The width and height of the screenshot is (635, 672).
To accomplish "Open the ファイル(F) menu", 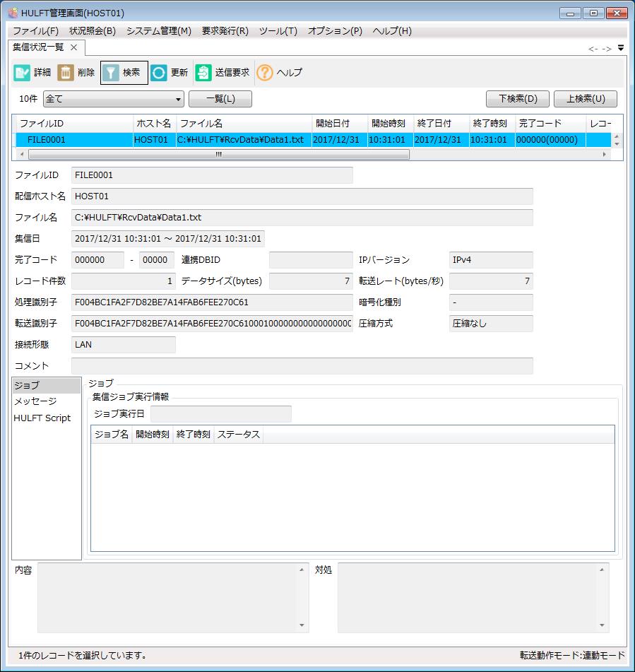I will 35,31.
